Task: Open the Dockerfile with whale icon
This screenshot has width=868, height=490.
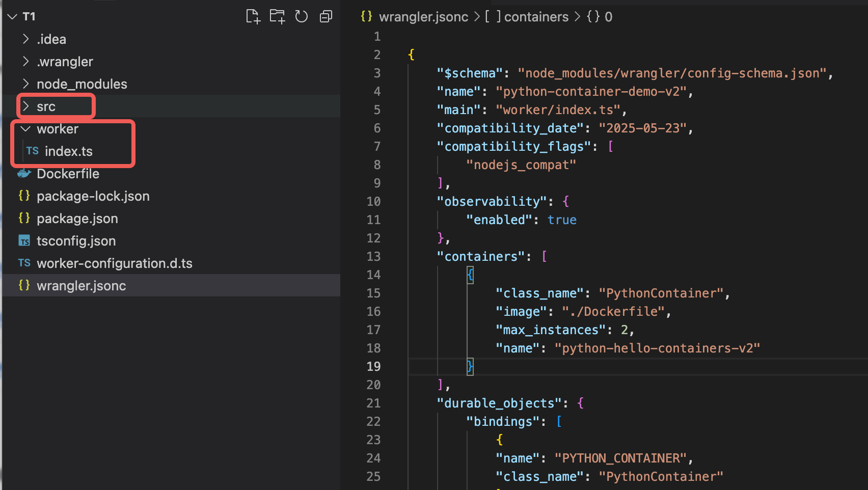Action: [x=68, y=174]
